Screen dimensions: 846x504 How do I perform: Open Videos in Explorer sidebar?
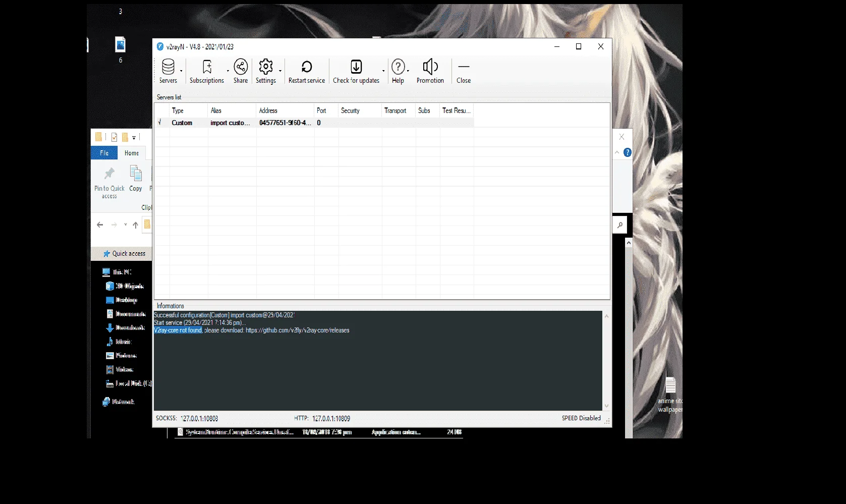pos(120,369)
